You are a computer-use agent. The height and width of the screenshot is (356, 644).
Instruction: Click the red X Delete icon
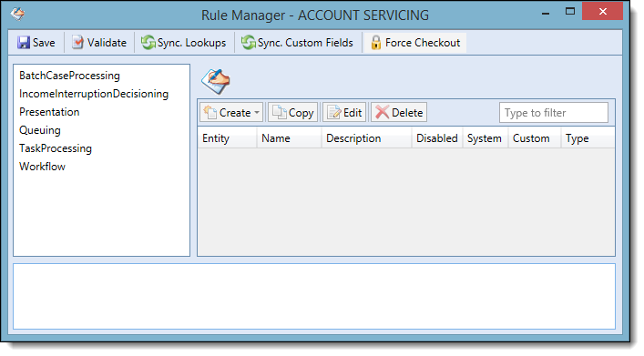382,112
